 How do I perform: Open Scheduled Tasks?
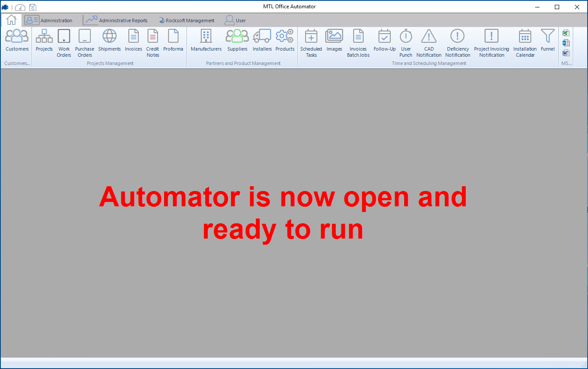pos(311,42)
